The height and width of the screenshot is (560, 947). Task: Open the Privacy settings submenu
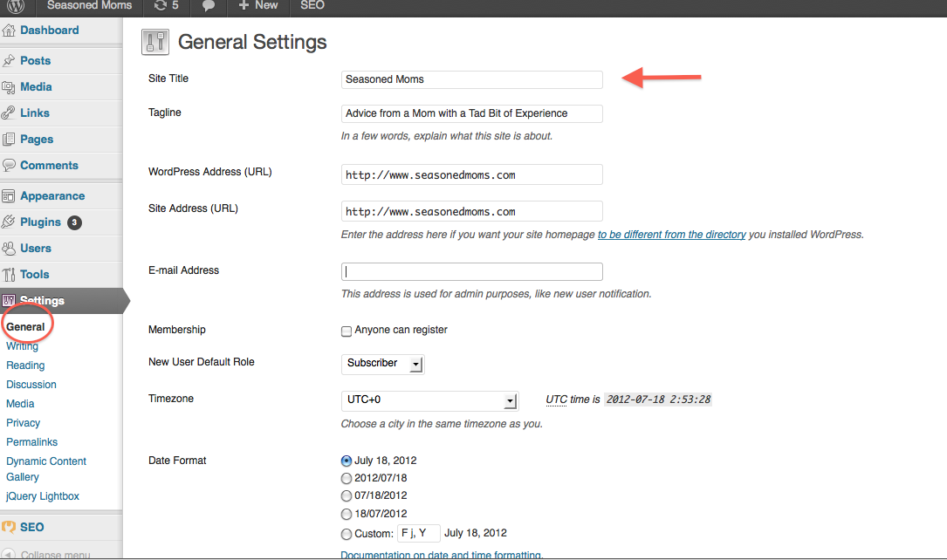point(23,423)
